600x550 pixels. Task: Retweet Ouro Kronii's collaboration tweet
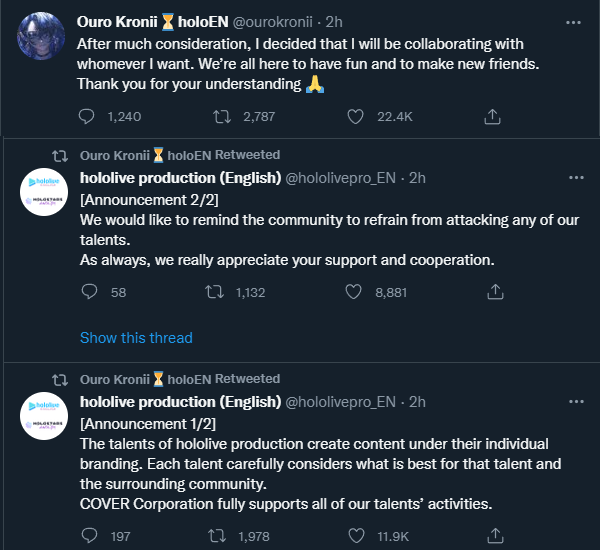tap(225, 117)
